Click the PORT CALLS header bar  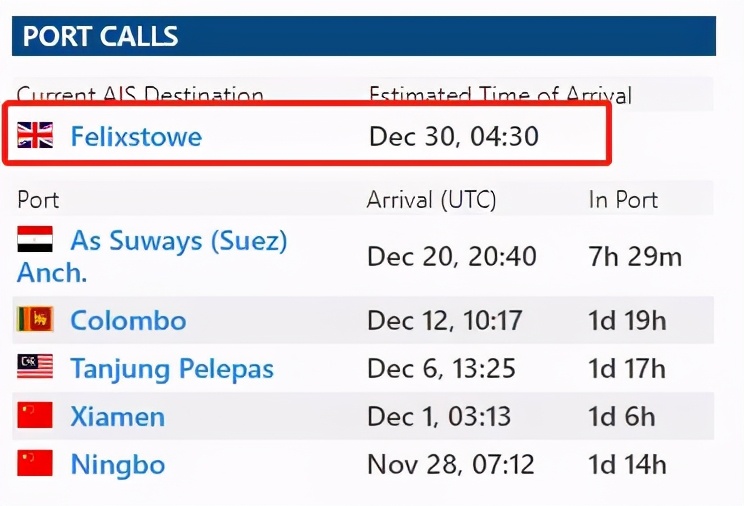(363, 36)
